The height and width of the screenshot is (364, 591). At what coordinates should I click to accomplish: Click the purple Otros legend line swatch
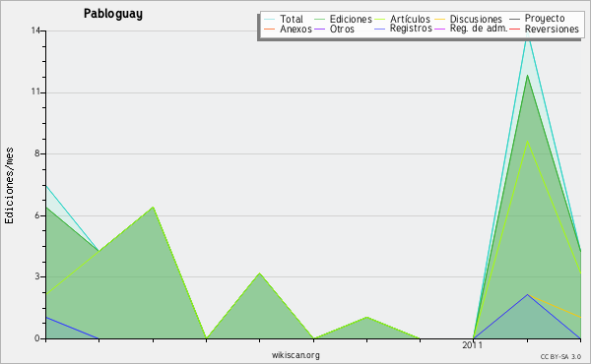pos(319,29)
